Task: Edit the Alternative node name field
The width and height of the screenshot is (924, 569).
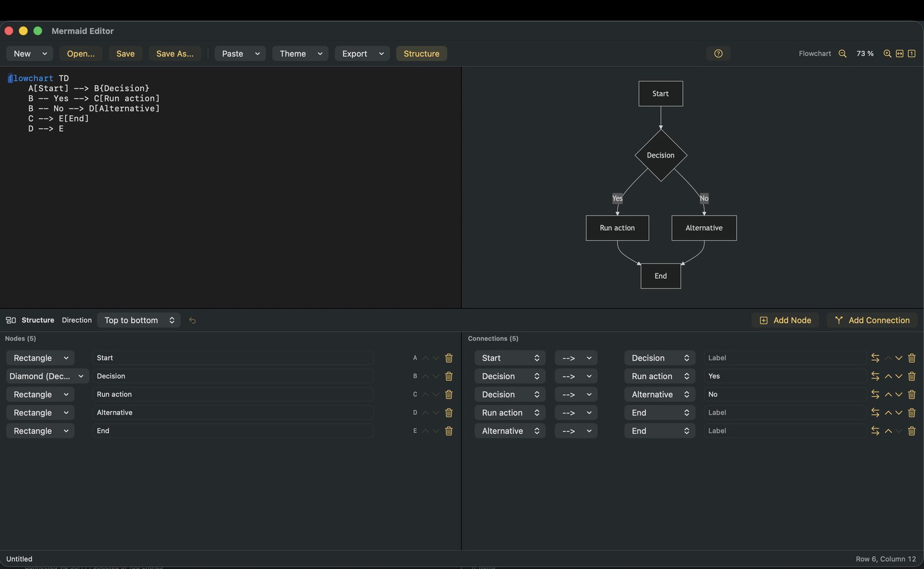Action: point(233,413)
